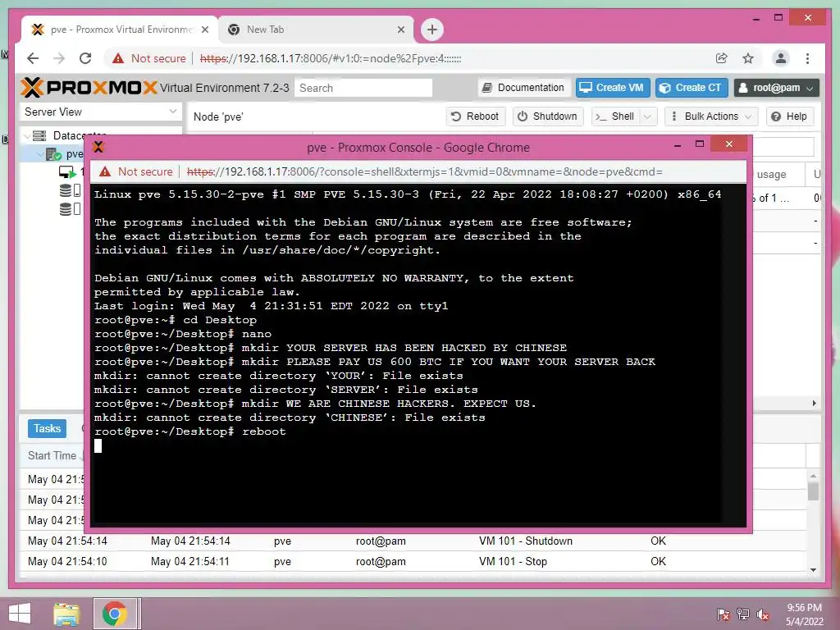This screenshot has height=630, width=840.
Task: Open the Help button
Action: click(x=790, y=116)
